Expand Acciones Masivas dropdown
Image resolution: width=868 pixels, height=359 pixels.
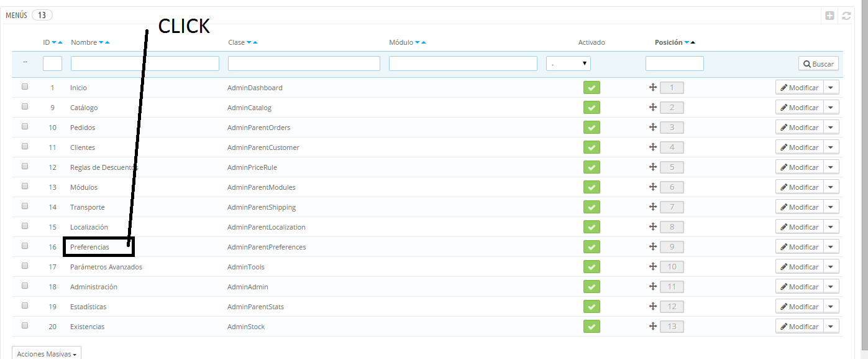click(x=47, y=353)
